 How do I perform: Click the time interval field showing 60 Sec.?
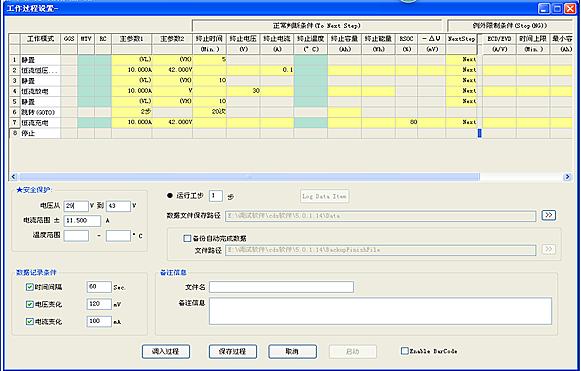(99, 287)
